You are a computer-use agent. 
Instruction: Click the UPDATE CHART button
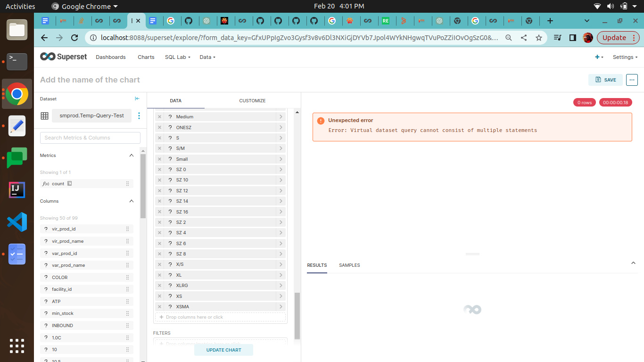[x=223, y=350]
